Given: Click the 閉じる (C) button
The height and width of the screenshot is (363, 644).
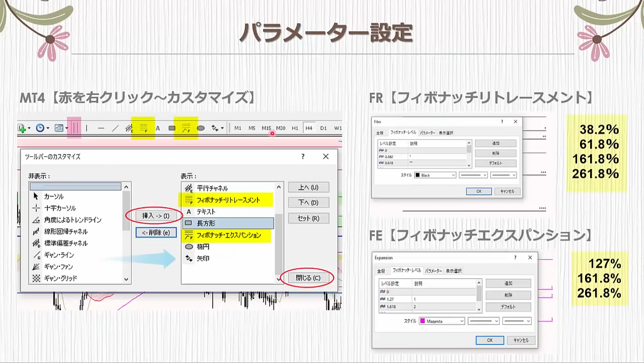Looking at the screenshot, I should click(x=308, y=278).
